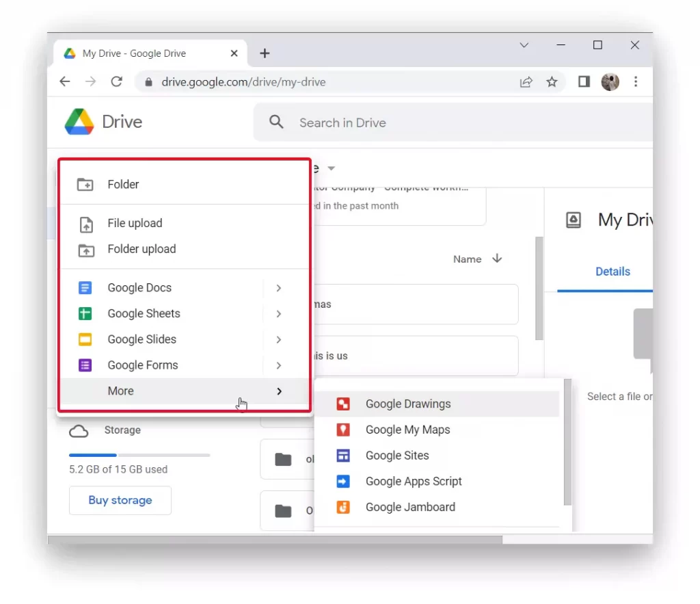Expand the Google Slides submenu arrow
This screenshot has width=700, height=604.
pyautogui.click(x=279, y=340)
